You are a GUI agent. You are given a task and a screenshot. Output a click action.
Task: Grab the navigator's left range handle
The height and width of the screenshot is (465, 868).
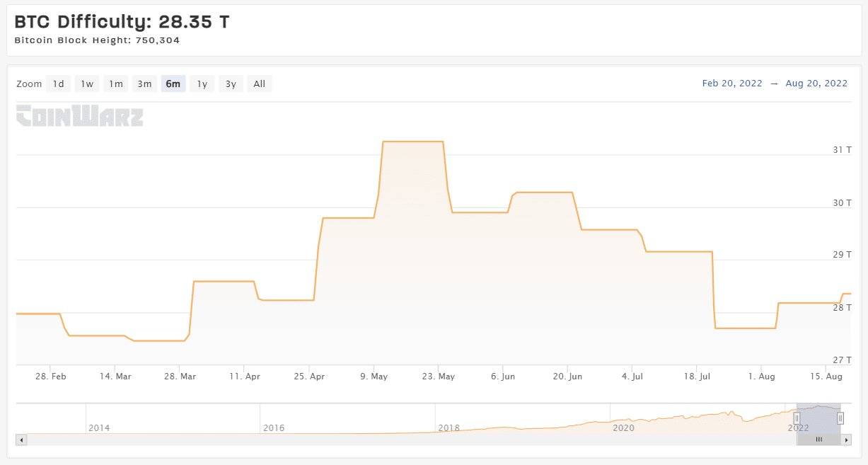click(x=797, y=418)
